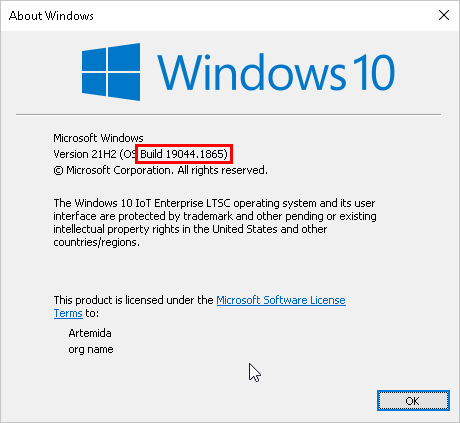Click the About Windows title bar text
Viewport: 460px width, 423px height.
51,16
